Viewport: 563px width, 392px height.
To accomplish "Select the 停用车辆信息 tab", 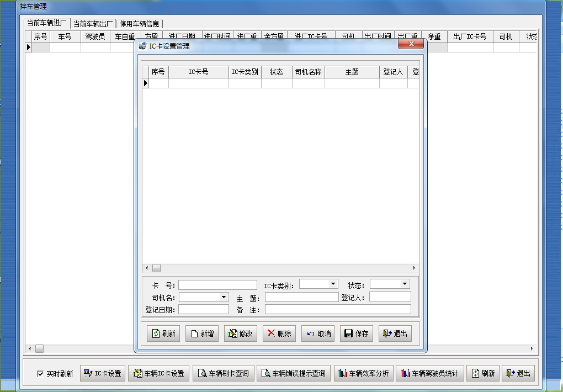I will click(140, 24).
